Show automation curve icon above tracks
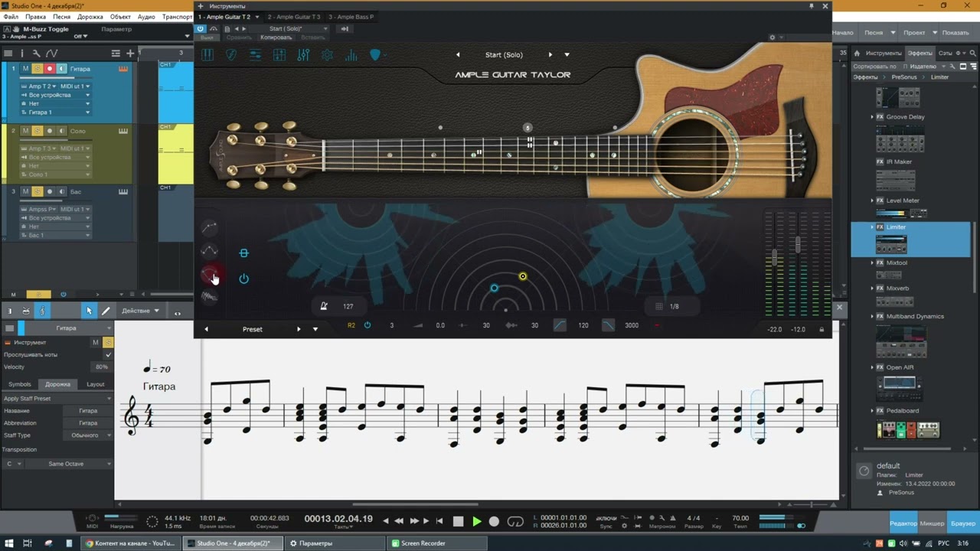The width and height of the screenshot is (980, 551). tap(51, 53)
